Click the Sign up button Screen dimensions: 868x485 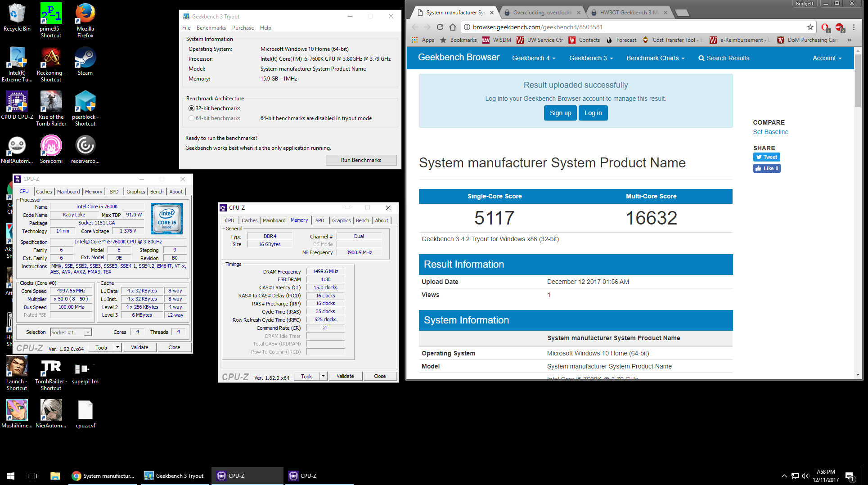(x=560, y=113)
